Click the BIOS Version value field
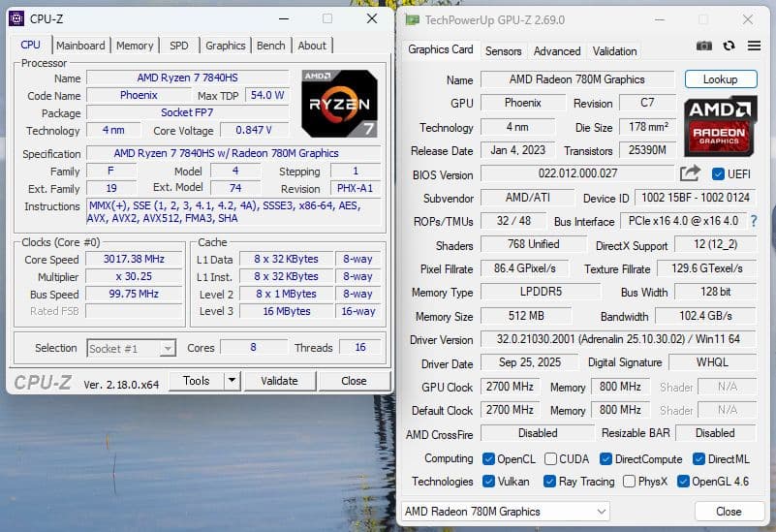Image resolution: width=776 pixels, height=532 pixels. [x=577, y=173]
